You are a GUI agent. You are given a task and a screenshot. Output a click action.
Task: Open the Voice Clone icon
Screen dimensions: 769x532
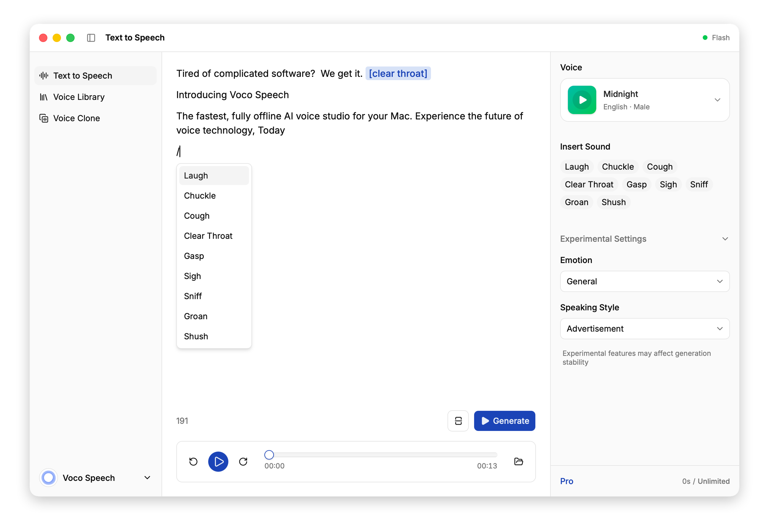coord(44,118)
